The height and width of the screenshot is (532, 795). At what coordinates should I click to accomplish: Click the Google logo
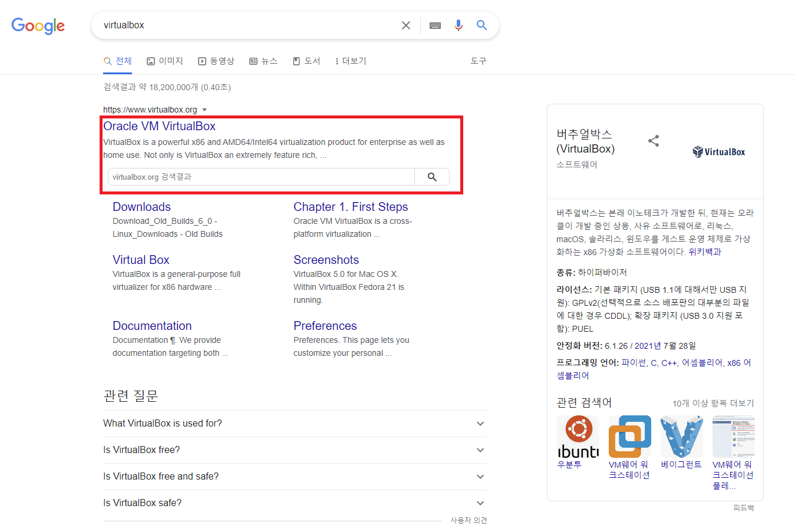[38, 25]
